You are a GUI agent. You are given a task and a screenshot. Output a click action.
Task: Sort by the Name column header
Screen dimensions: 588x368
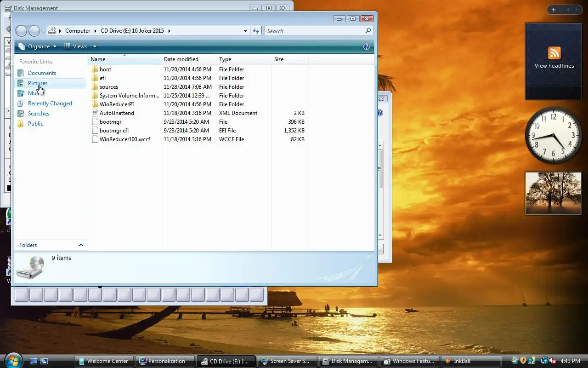pyautogui.click(x=124, y=59)
